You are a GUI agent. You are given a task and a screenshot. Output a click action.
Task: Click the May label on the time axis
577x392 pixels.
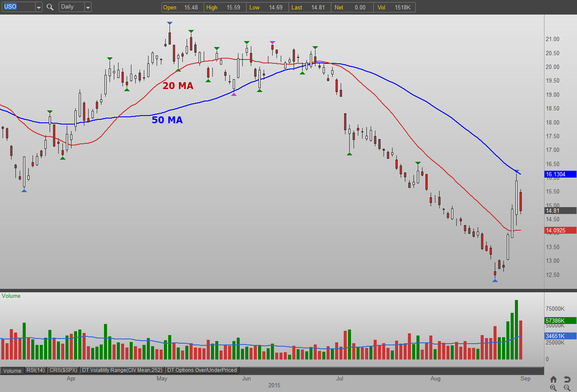point(162,378)
